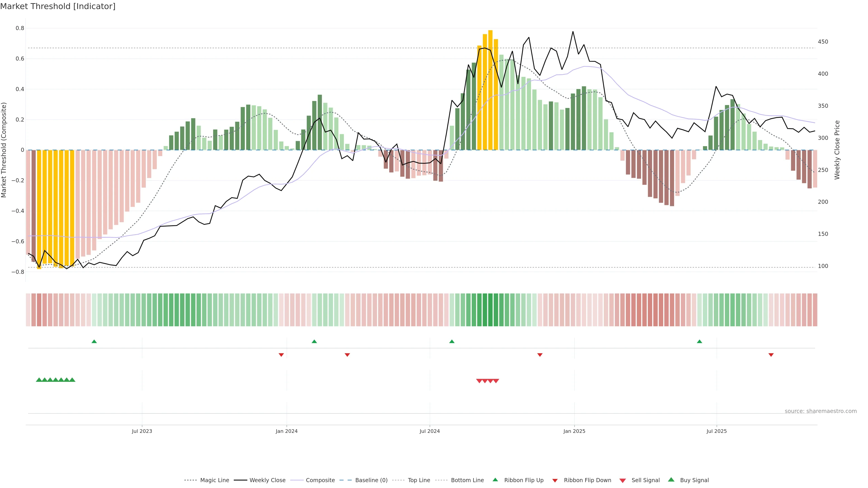Click the Market Threshold [Indicator] title
The width and height of the screenshot is (868, 488).
tap(58, 6)
